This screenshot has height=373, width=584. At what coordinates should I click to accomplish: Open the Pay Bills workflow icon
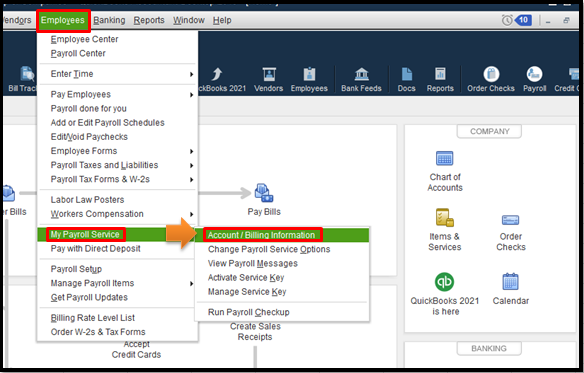pos(264,193)
